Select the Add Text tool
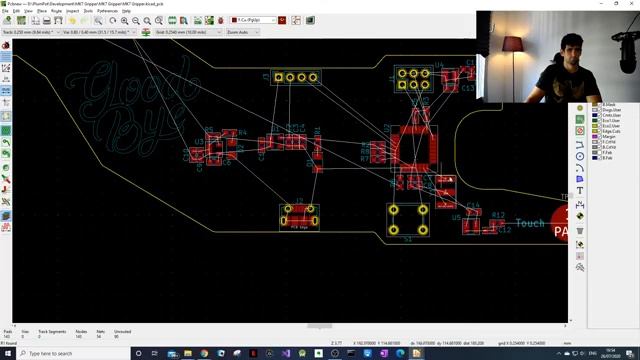The image size is (640, 360). [580, 191]
